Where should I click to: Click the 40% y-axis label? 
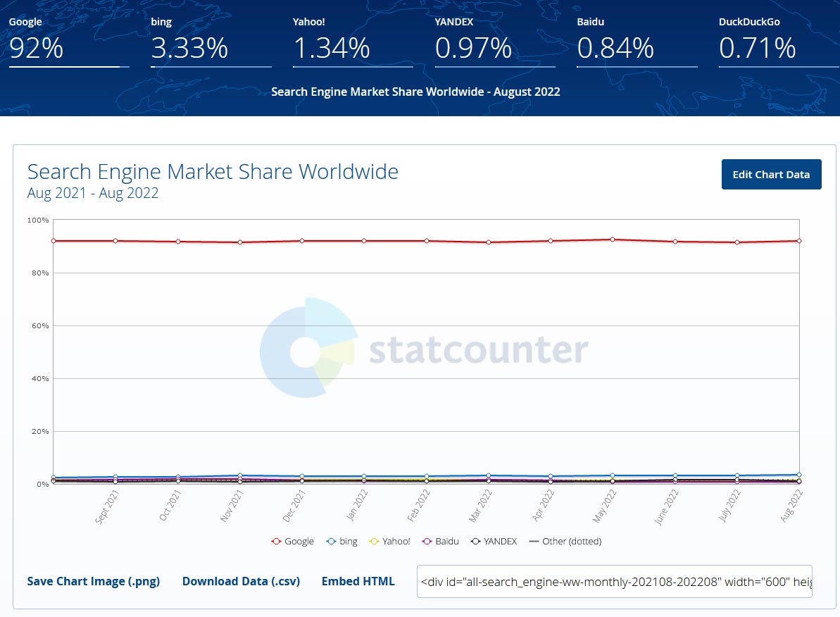[x=40, y=378]
